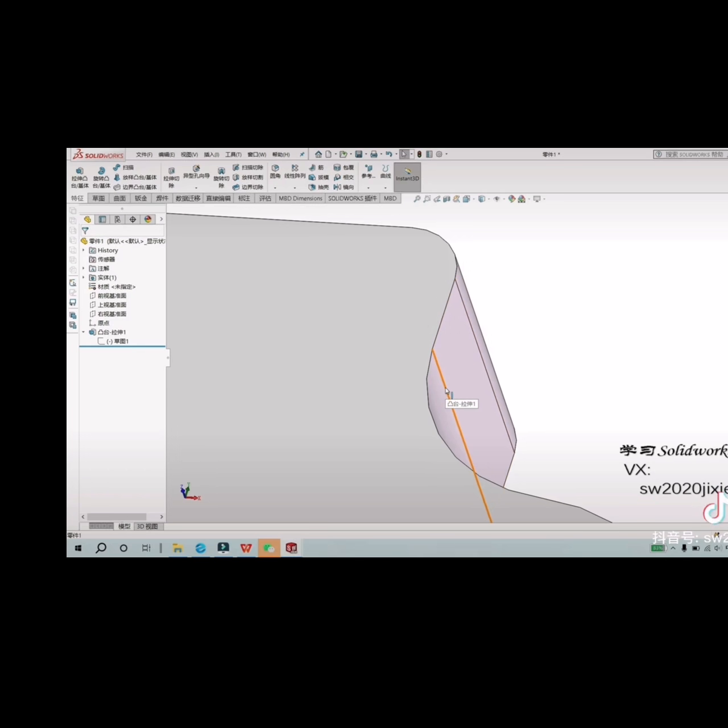Switch to the 曲面 surfaces tab
This screenshot has height=728, width=728.
[x=119, y=198]
